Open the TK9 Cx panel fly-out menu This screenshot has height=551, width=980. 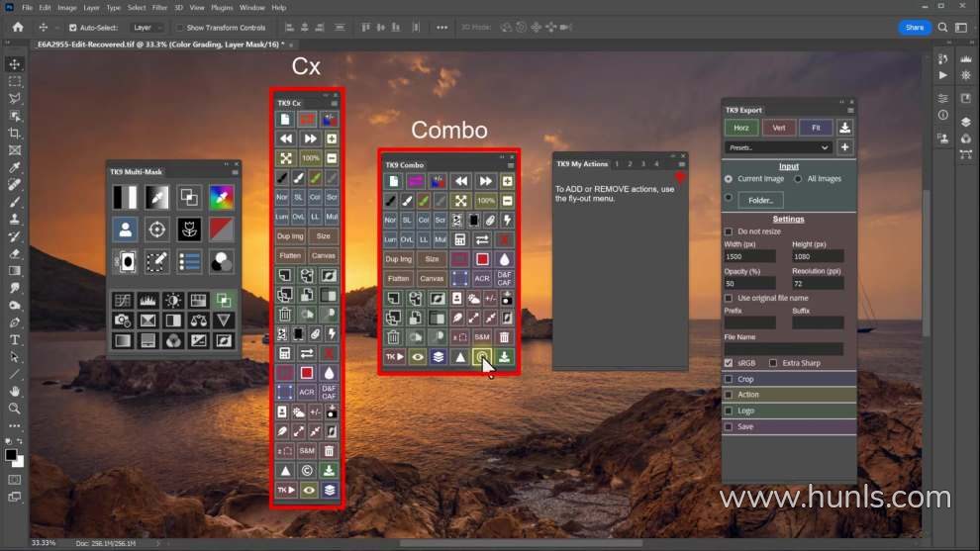335,104
